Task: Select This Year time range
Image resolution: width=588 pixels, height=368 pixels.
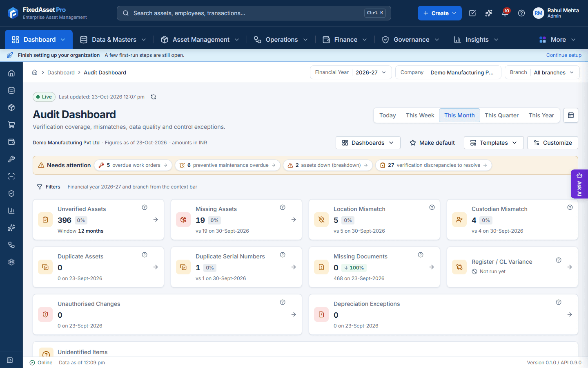Action: pos(541,115)
